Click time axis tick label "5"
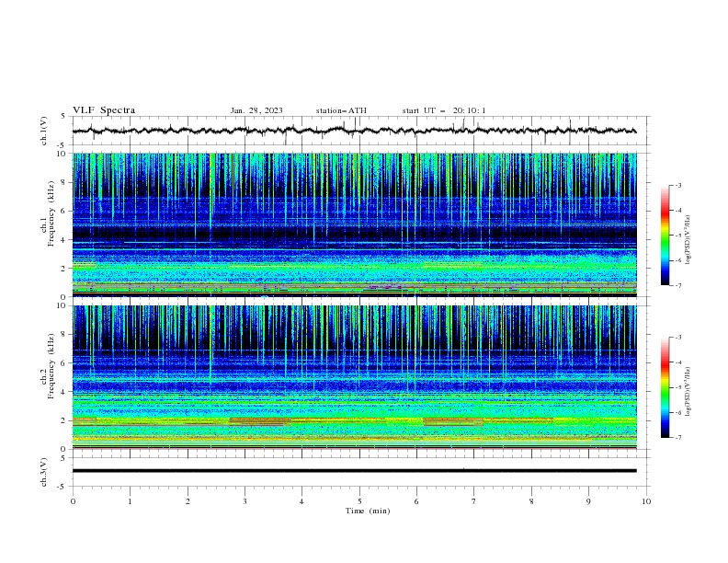This screenshot has height=563, width=728. pos(359,501)
